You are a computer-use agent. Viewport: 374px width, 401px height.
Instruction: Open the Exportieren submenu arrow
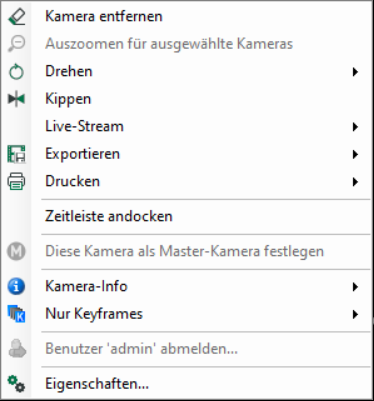(355, 154)
